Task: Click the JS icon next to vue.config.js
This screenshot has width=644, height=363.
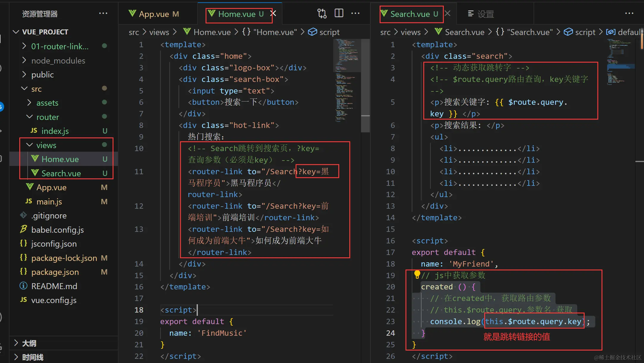Action: [x=23, y=300]
